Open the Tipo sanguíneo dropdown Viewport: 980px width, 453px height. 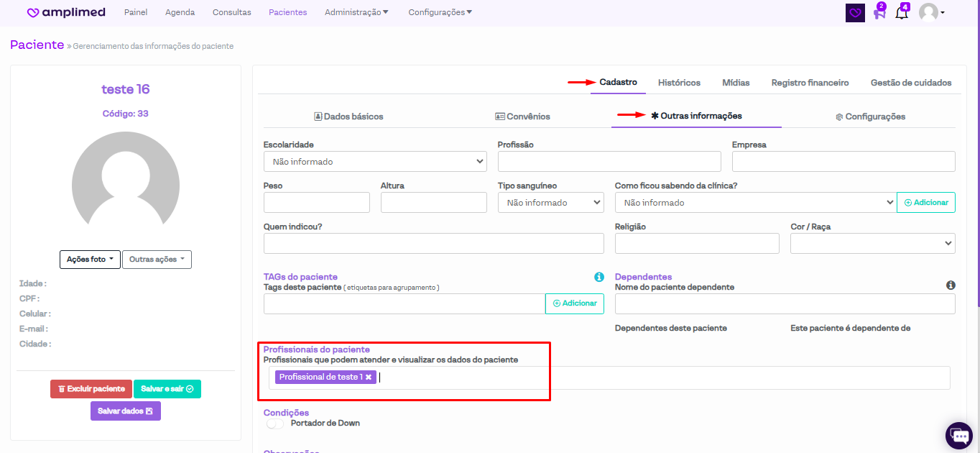click(x=550, y=203)
